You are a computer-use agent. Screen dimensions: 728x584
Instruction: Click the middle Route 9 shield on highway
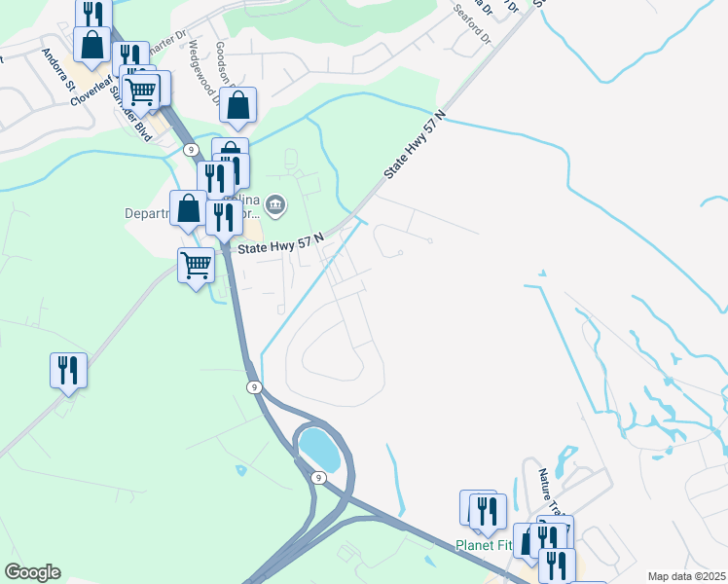(x=254, y=387)
